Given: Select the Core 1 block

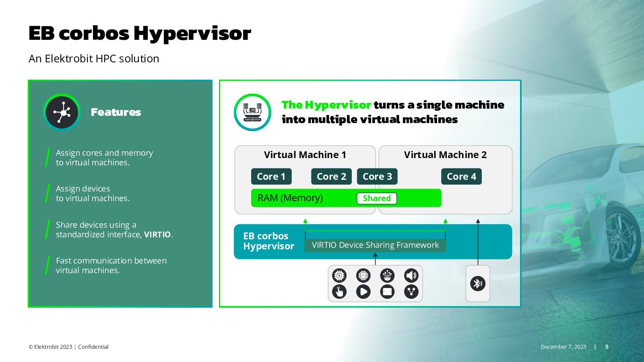Looking at the screenshot, I should point(271,177).
